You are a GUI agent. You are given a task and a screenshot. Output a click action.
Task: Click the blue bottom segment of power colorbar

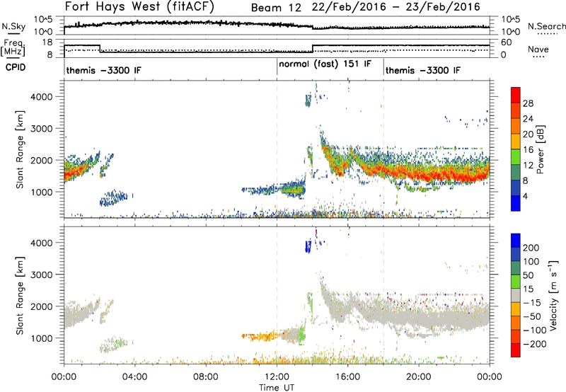516,203
